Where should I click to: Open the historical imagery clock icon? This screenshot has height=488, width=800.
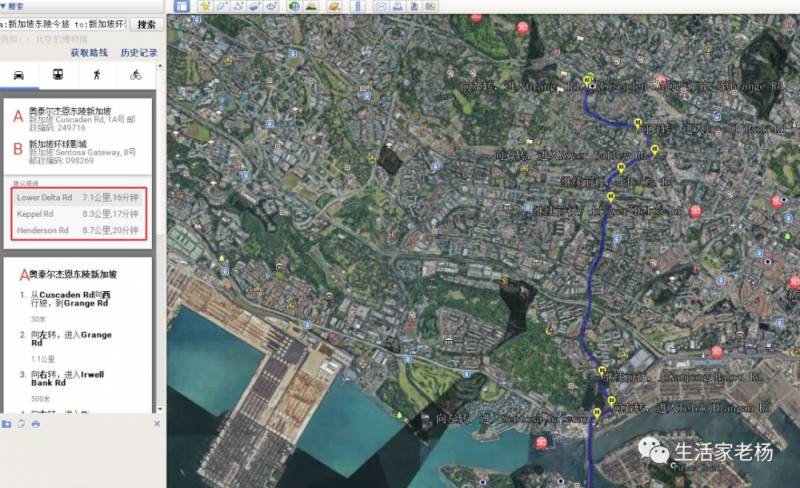294,6
